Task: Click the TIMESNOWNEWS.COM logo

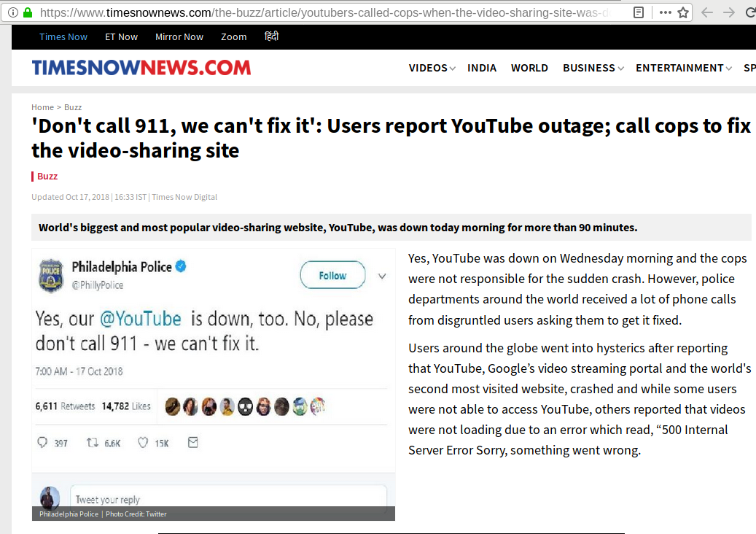Action: (x=141, y=68)
